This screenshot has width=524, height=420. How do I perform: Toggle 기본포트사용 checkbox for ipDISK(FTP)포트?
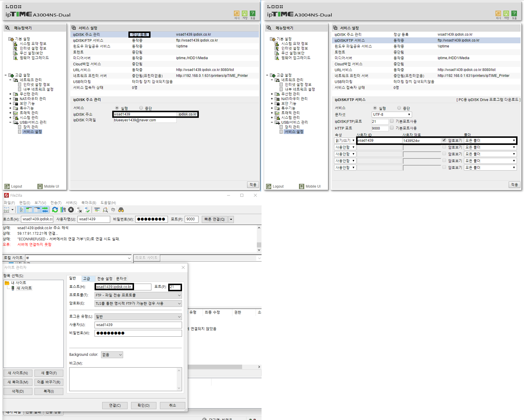[x=392, y=121]
